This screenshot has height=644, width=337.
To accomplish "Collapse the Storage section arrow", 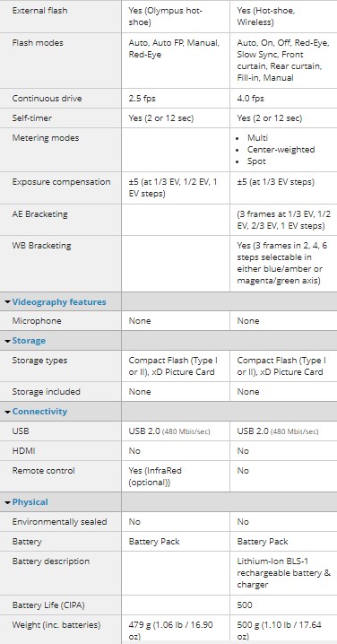I will click(x=7, y=341).
